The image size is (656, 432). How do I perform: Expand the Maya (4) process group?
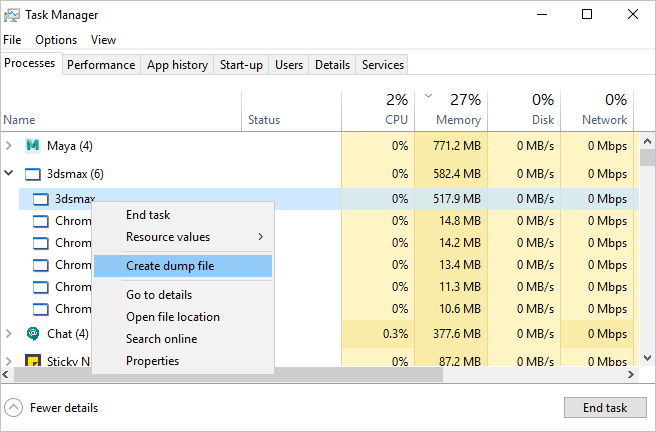[x=9, y=146]
